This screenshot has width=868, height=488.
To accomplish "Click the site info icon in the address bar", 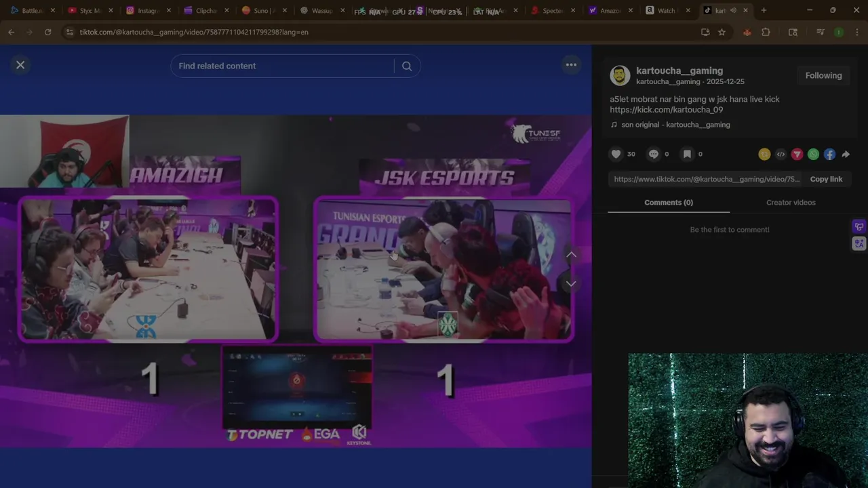I will [68, 32].
